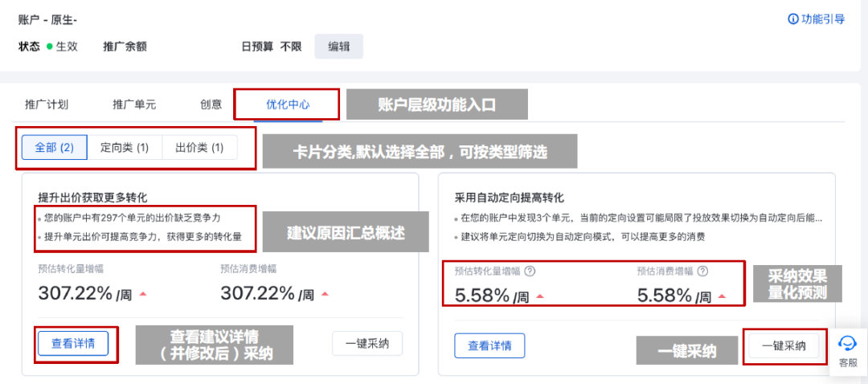Select the 全部 (2) filter

55,148
